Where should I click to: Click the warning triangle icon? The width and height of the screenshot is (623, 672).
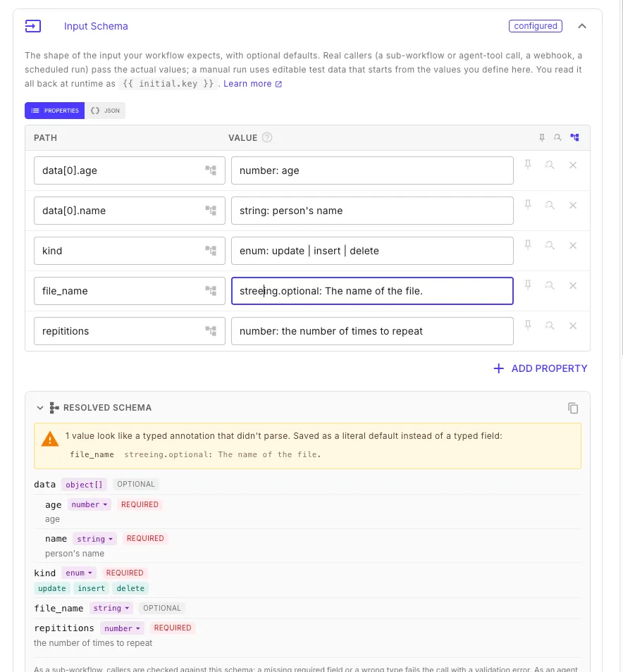click(x=50, y=440)
